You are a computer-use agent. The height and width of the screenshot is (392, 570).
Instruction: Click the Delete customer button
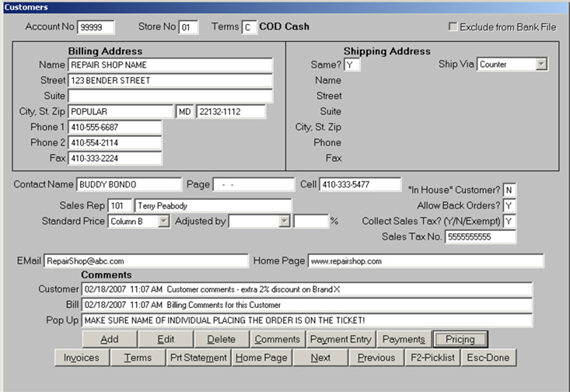pyautogui.click(x=221, y=339)
